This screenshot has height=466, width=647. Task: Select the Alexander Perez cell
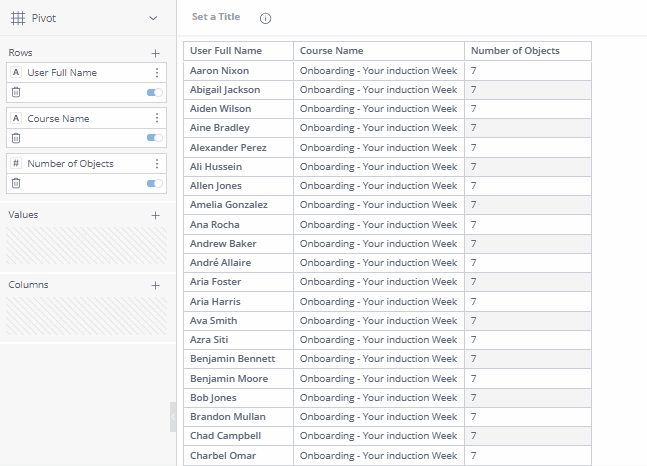click(x=238, y=147)
